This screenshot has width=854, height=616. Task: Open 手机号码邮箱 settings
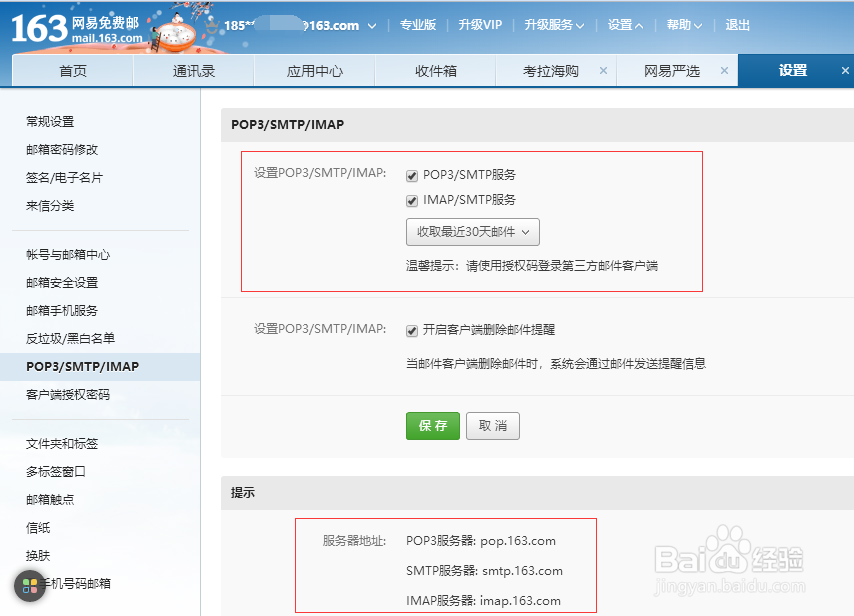click(x=76, y=584)
